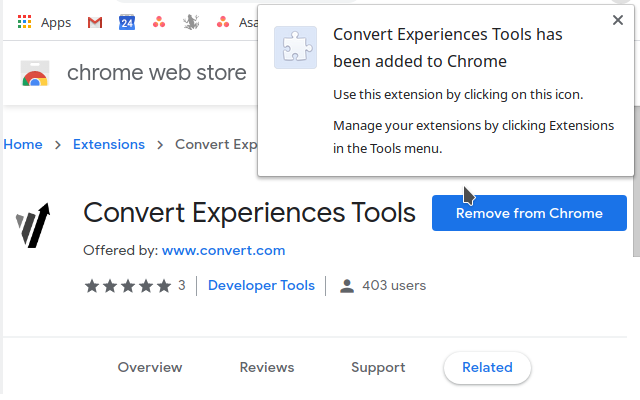Open the www.convert.com link
640x400 pixels.
[x=223, y=250]
